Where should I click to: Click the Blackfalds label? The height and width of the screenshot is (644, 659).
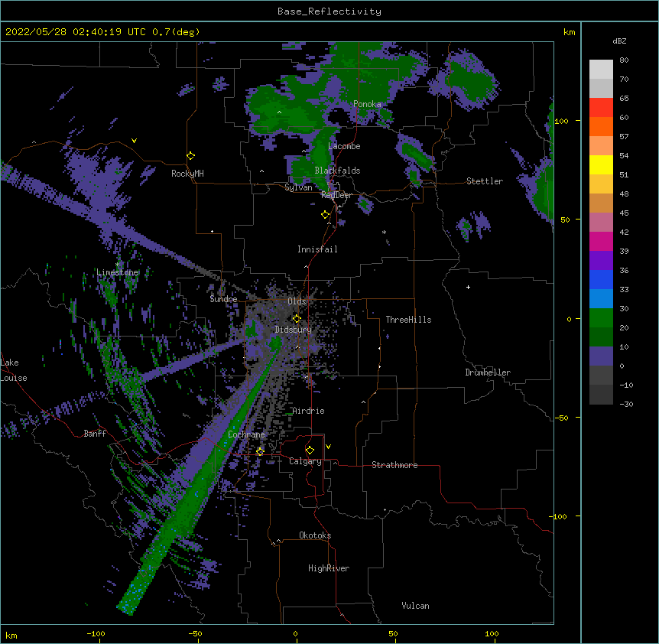pyautogui.click(x=337, y=171)
